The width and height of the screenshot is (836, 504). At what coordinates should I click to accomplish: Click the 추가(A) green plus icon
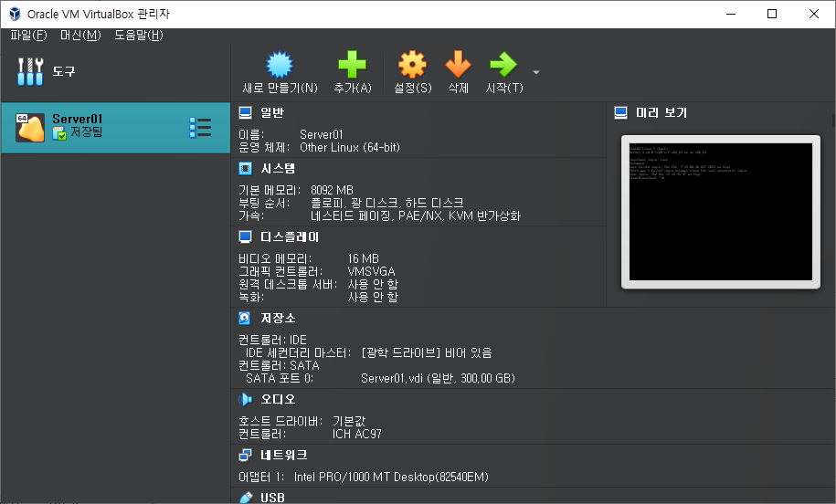tap(352, 65)
